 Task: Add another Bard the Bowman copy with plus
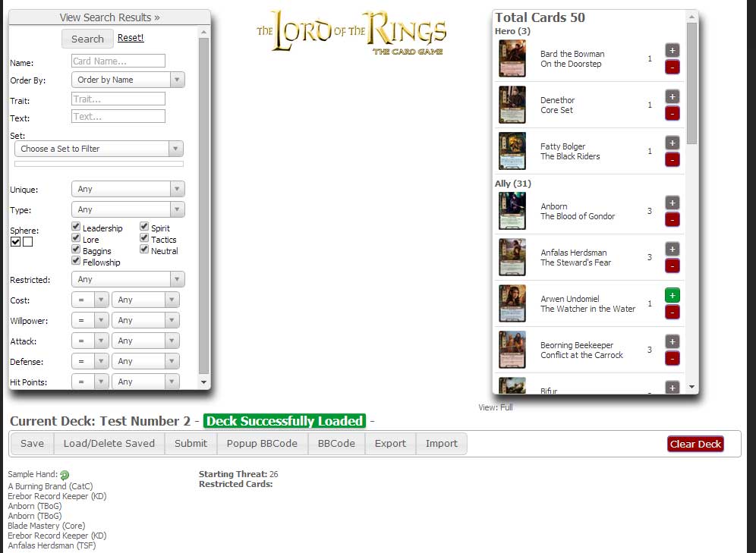tap(672, 50)
